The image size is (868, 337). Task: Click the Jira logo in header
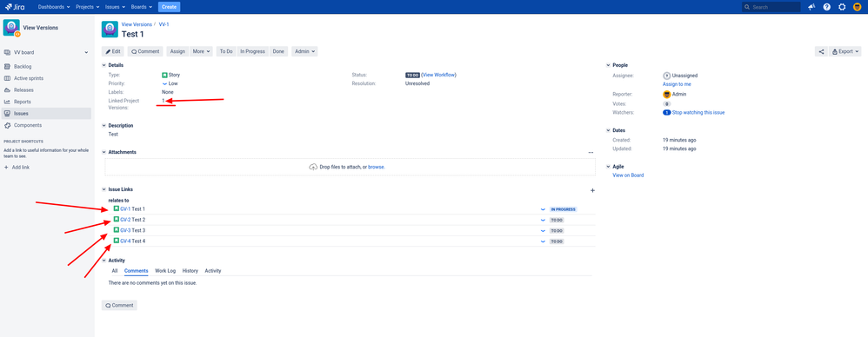pyautogui.click(x=15, y=7)
